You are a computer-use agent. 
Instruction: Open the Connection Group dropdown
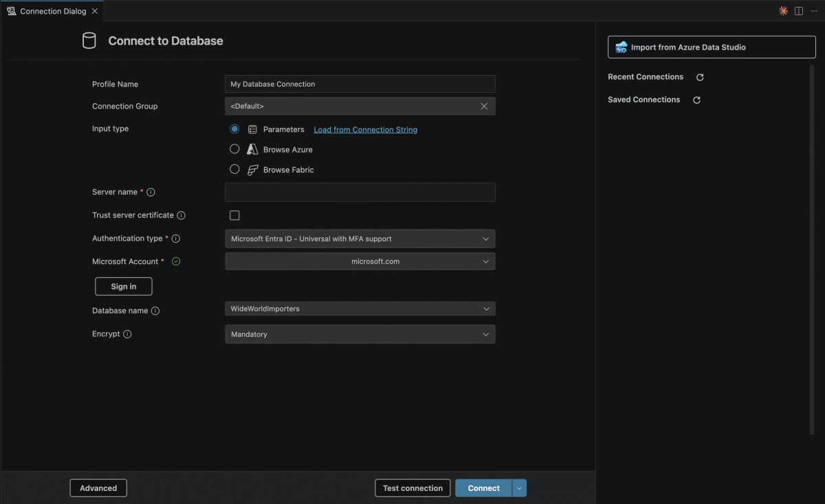(x=360, y=106)
